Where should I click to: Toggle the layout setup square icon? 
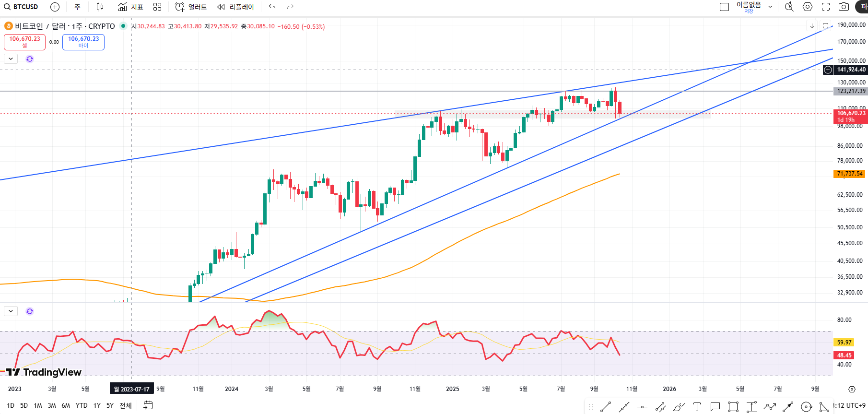(724, 7)
